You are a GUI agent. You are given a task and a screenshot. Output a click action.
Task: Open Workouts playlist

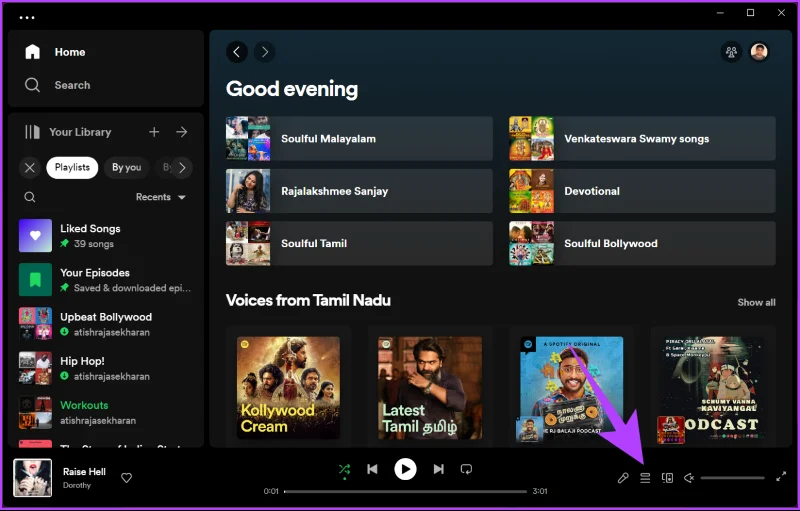tap(105, 412)
